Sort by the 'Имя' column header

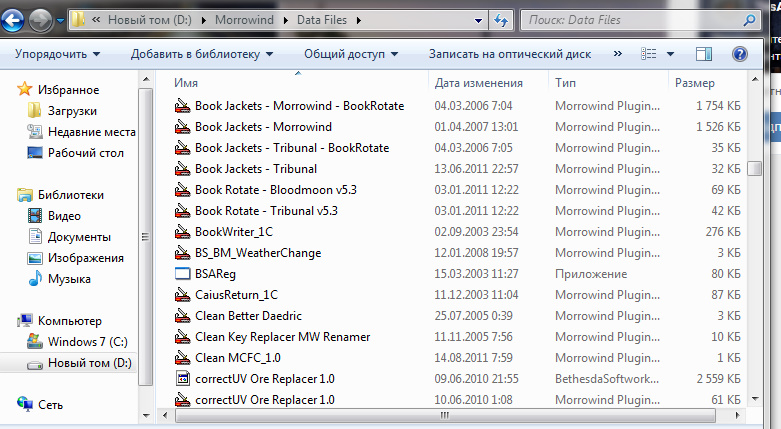coord(186,83)
